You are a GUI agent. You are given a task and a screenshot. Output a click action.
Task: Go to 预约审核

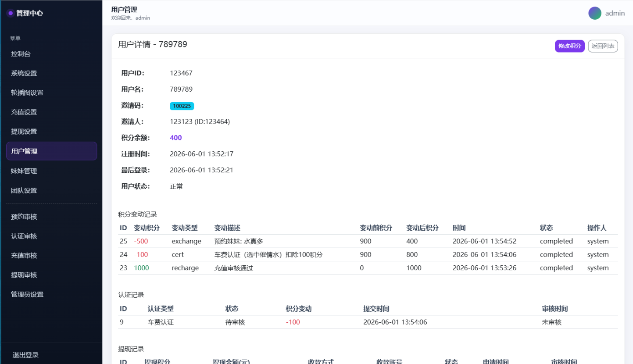(x=51, y=217)
